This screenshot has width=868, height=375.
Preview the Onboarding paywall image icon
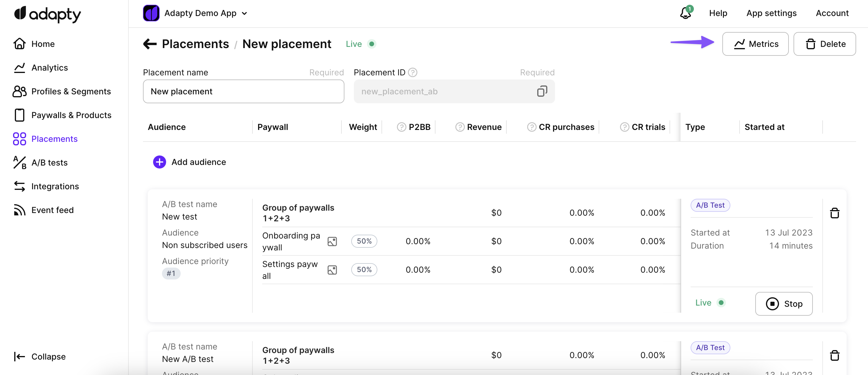pos(332,241)
